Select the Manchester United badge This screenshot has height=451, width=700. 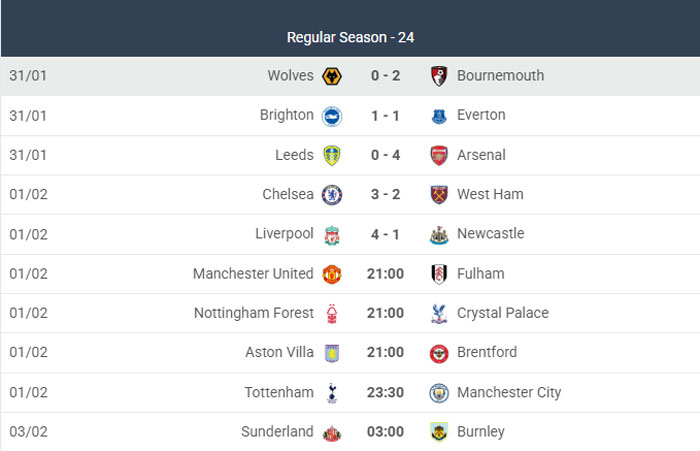[332, 274]
